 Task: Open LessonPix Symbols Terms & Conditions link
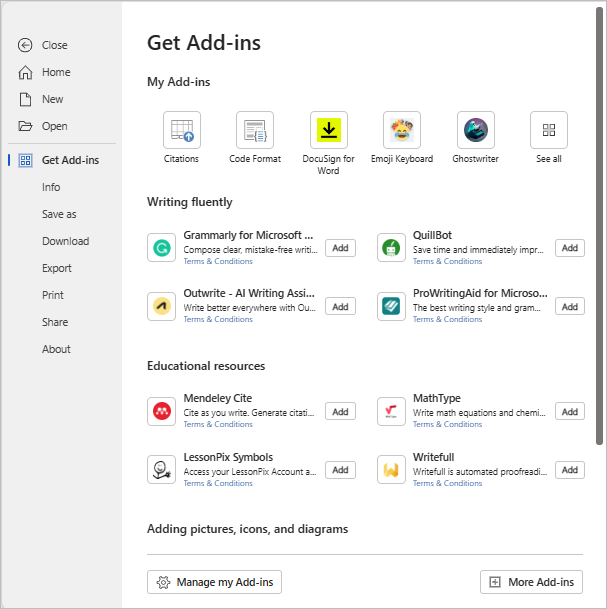(x=218, y=484)
